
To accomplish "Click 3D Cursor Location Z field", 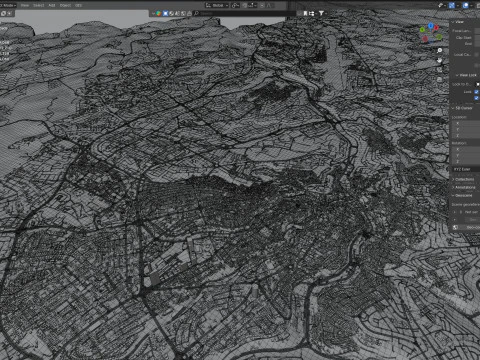I will click(466, 135).
